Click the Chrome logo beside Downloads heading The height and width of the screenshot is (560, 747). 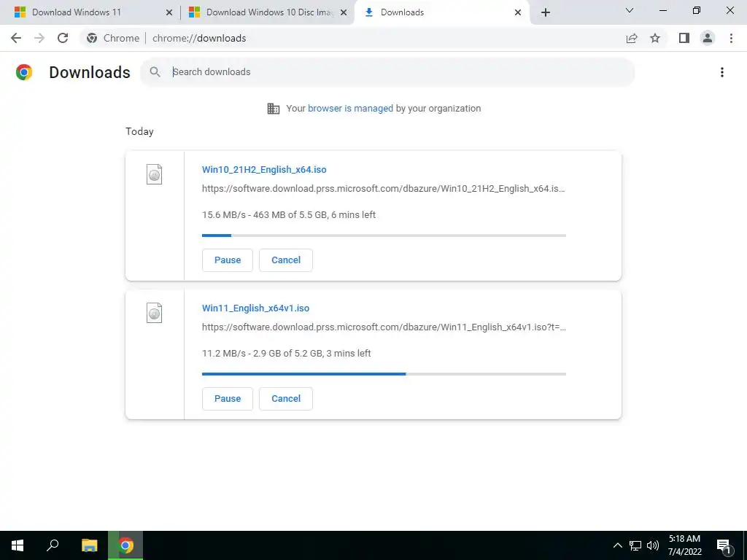(x=24, y=72)
